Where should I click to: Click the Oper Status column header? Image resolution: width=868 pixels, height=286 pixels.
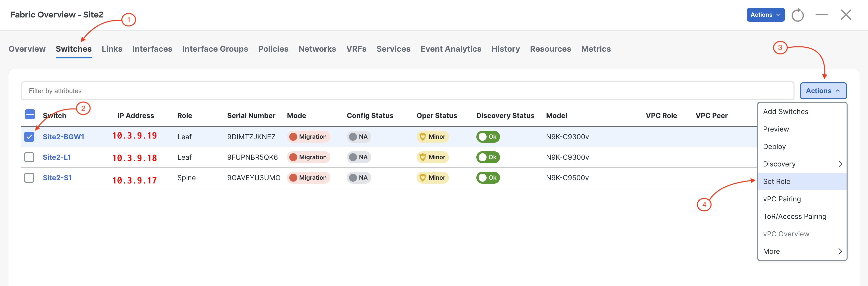click(x=437, y=116)
